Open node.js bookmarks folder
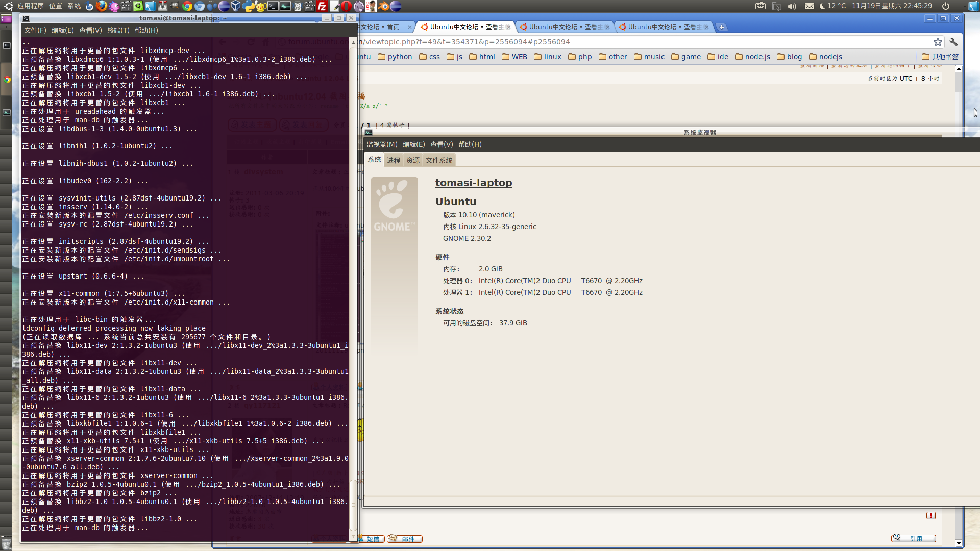980x551 pixels. (x=752, y=57)
